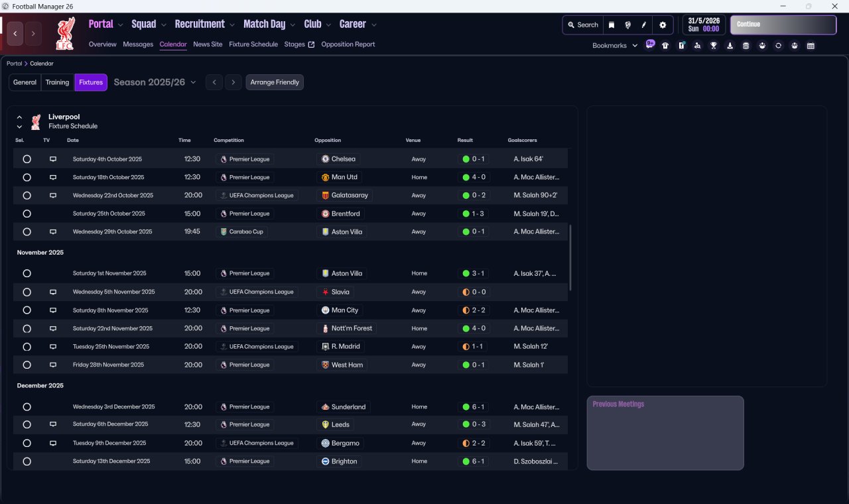Select the Sunderland fixture radio button
The width and height of the screenshot is (849, 504).
[27, 407]
